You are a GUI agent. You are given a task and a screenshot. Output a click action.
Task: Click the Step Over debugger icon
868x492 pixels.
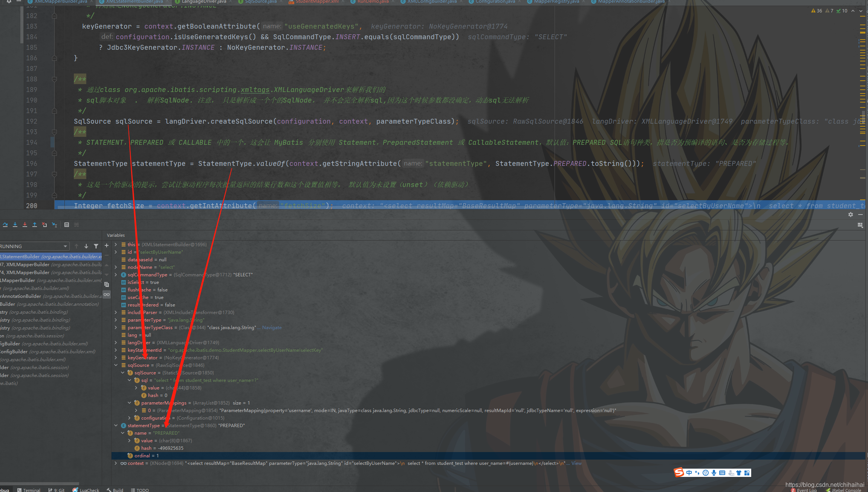5,225
